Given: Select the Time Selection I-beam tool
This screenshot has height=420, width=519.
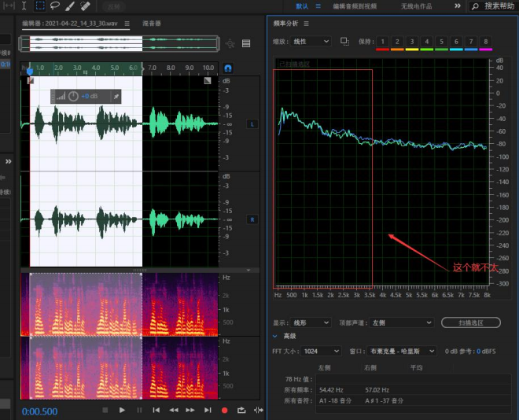Looking at the screenshot, I should (24, 6).
